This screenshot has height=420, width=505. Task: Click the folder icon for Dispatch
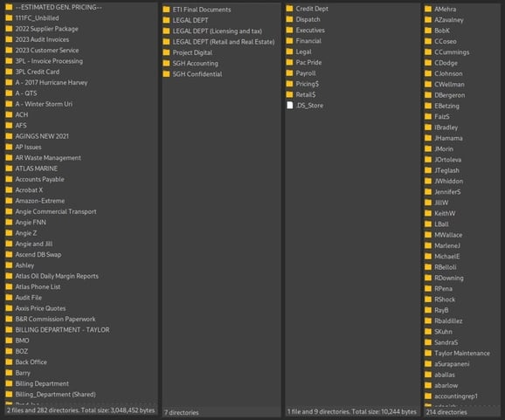click(289, 19)
